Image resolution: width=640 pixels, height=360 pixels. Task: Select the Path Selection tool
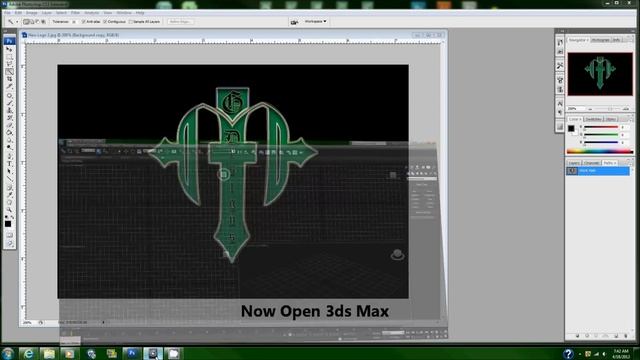coord(9,171)
